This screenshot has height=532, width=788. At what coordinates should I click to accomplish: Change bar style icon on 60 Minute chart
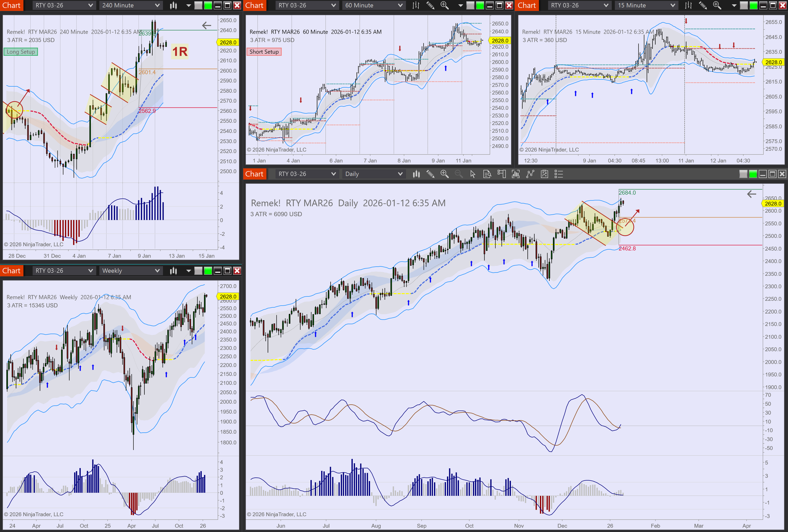416,5
